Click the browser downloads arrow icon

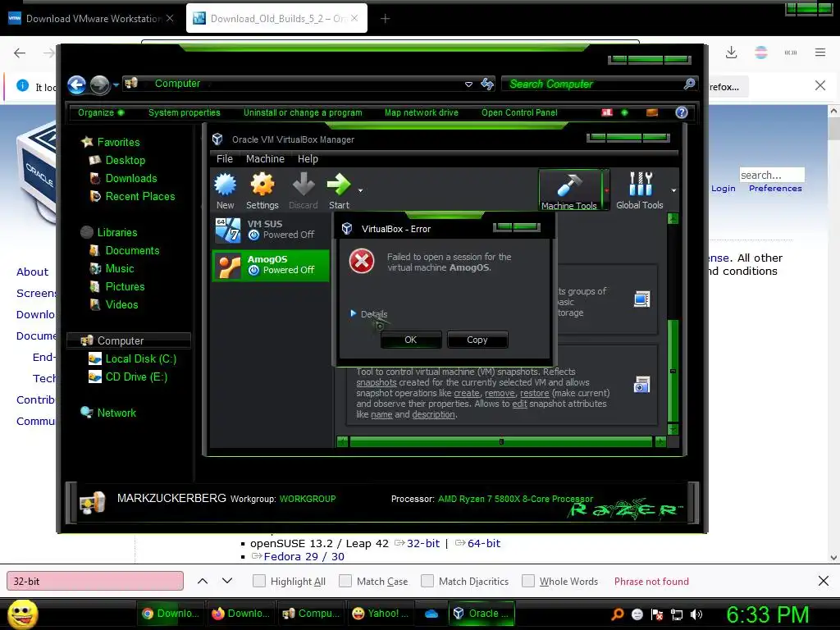tap(731, 52)
